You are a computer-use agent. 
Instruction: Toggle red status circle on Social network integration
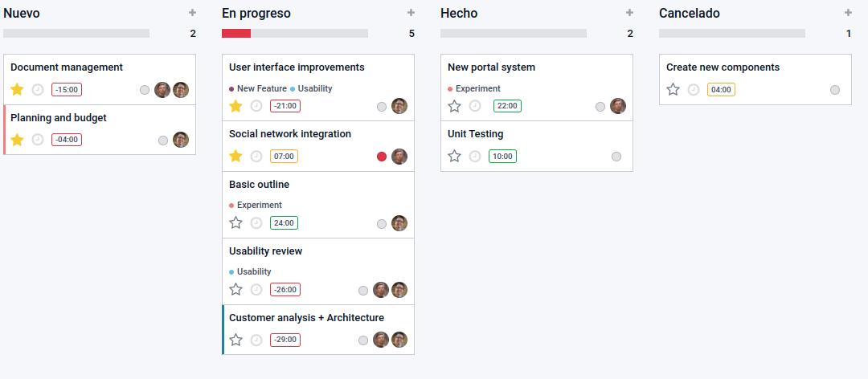tap(382, 157)
